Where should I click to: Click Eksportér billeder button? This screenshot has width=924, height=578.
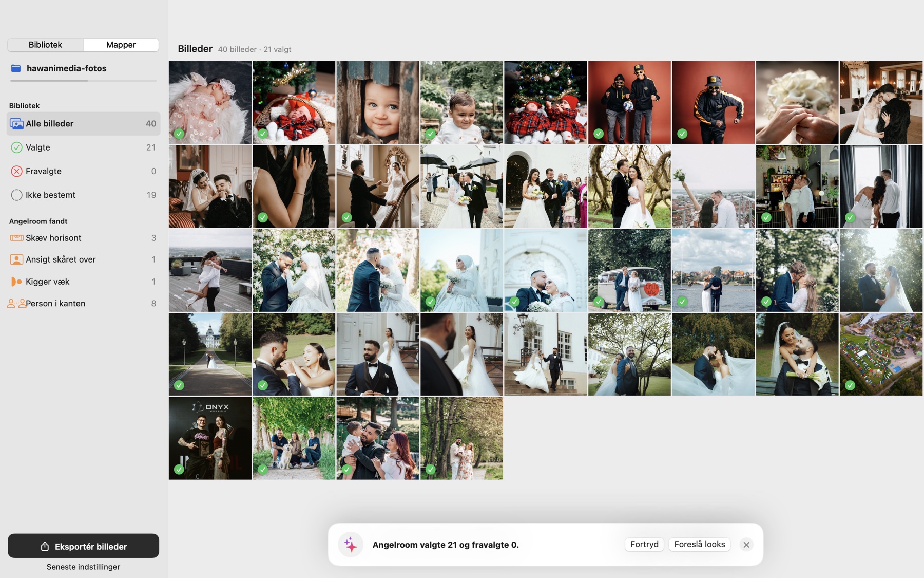point(83,546)
